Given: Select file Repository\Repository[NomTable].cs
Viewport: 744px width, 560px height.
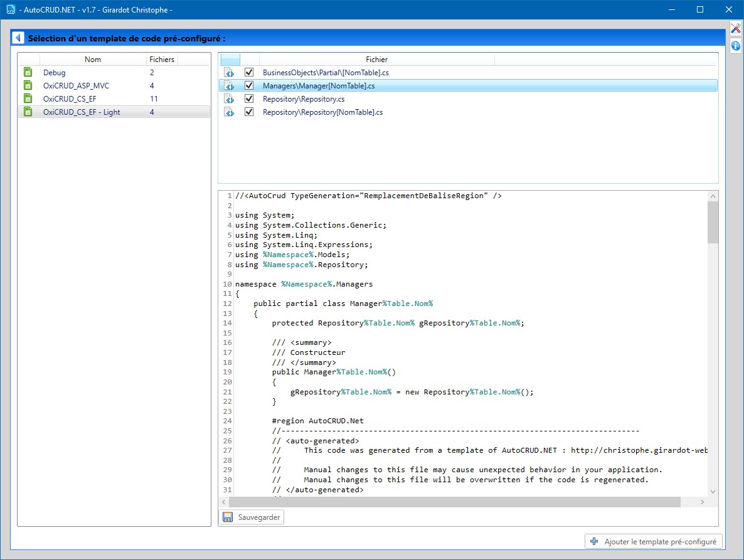Looking at the screenshot, I should coord(468,112).
